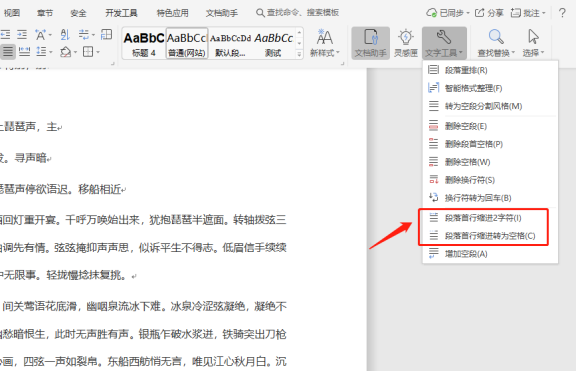Switch to the 安全 tab

pos(78,13)
